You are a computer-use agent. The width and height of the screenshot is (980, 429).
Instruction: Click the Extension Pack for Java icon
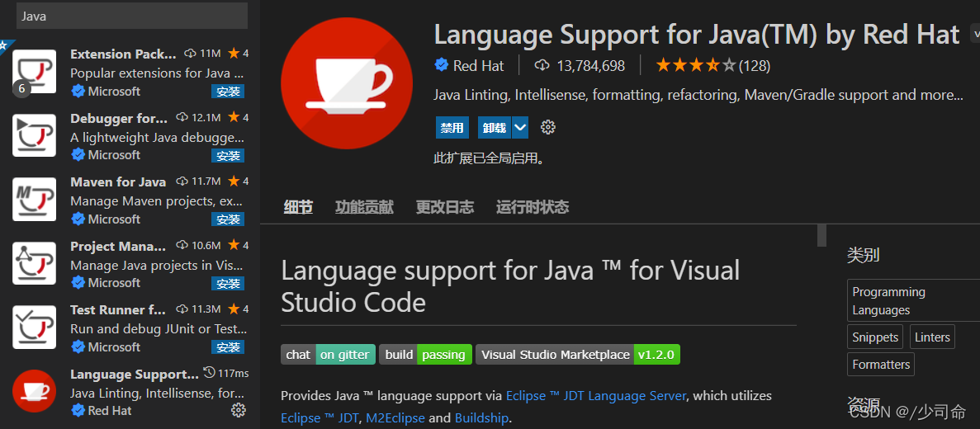click(x=35, y=72)
